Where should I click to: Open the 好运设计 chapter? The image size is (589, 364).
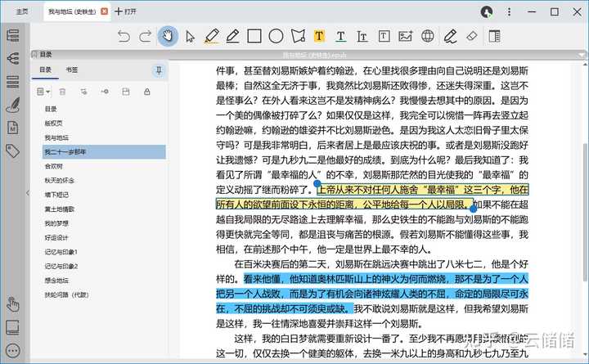pos(56,237)
